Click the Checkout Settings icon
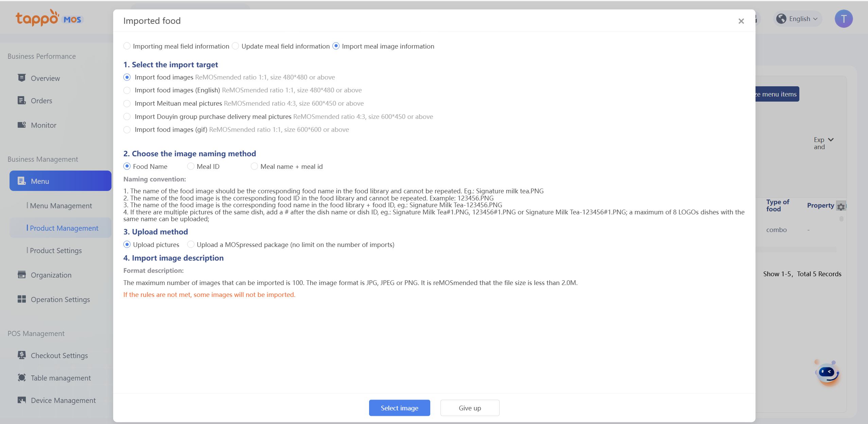This screenshot has height=424, width=868. (x=22, y=355)
